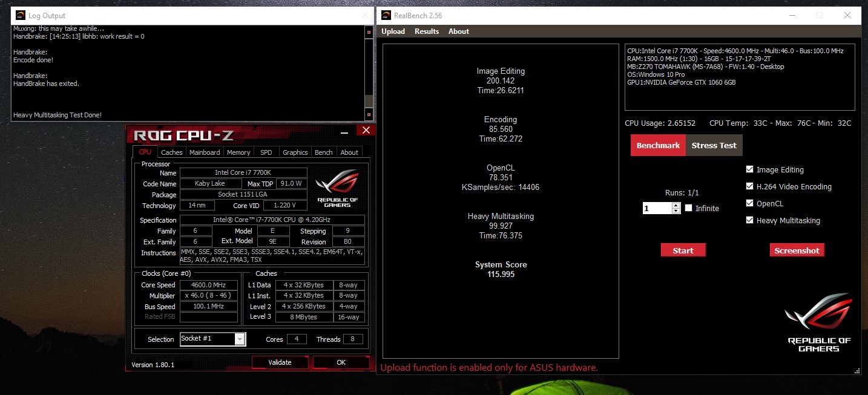Disable H.264 Video Encoding test

750,187
